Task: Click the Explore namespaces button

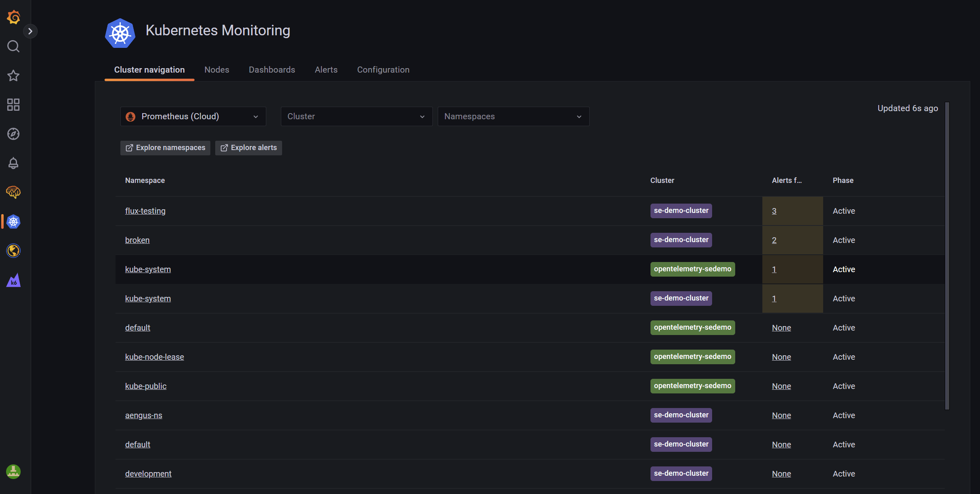Action: click(165, 148)
